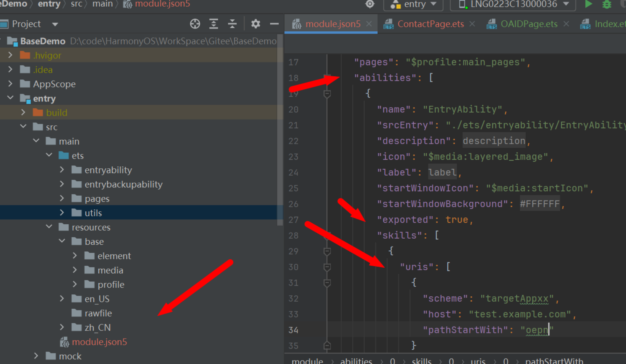Click the Collapse All icon in Project panel
This screenshot has height=364, width=626.
pyautogui.click(x=232, y=24)
